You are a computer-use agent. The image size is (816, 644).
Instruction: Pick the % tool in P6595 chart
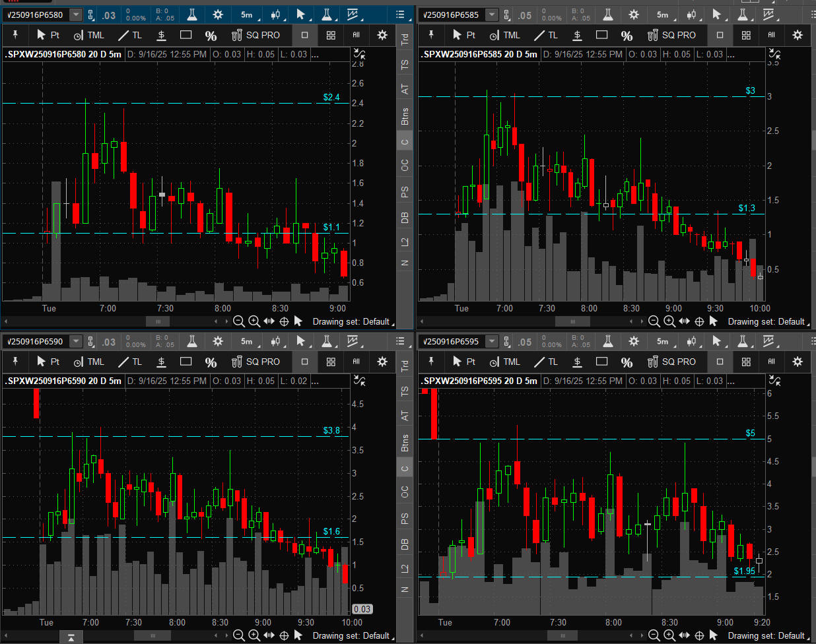click(627, 362)
